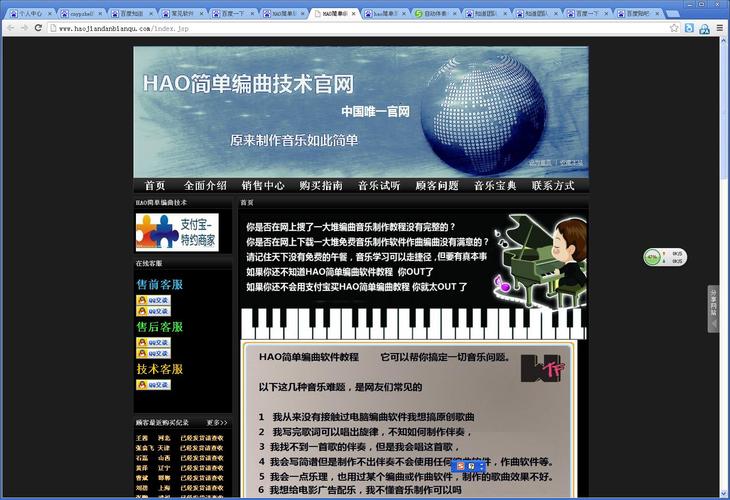Click the 联系方式 navigation link
730x500 pixels.
click(553, 186)
